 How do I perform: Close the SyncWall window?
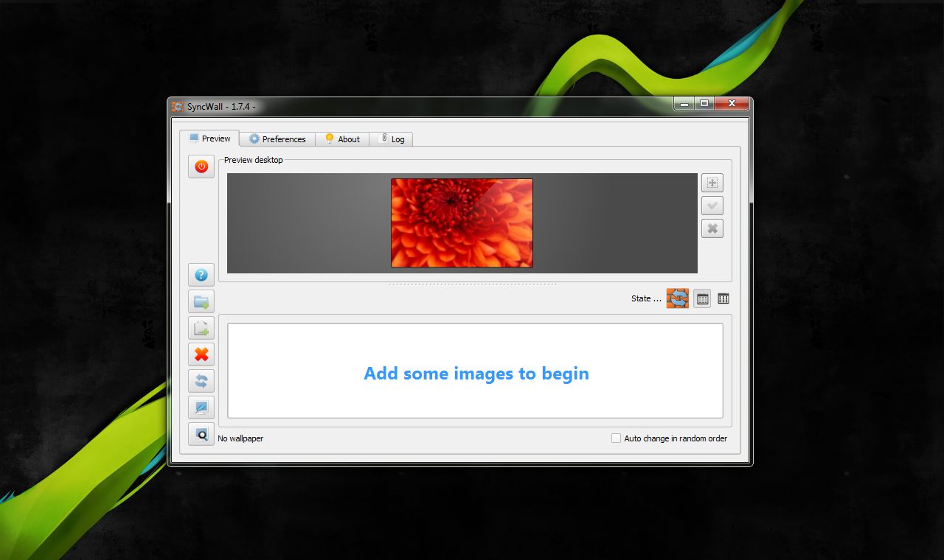tap(732, 104)
